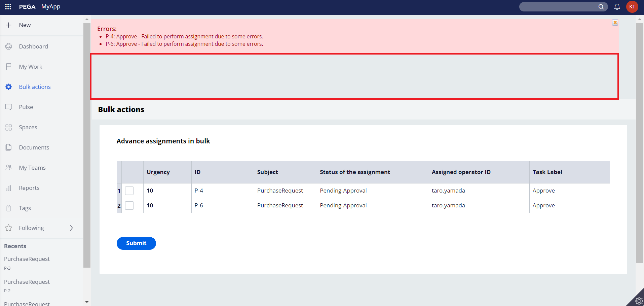Select the checkbox for row P-6
Viewport: 644px width, 306px height.
coord(129,205)
